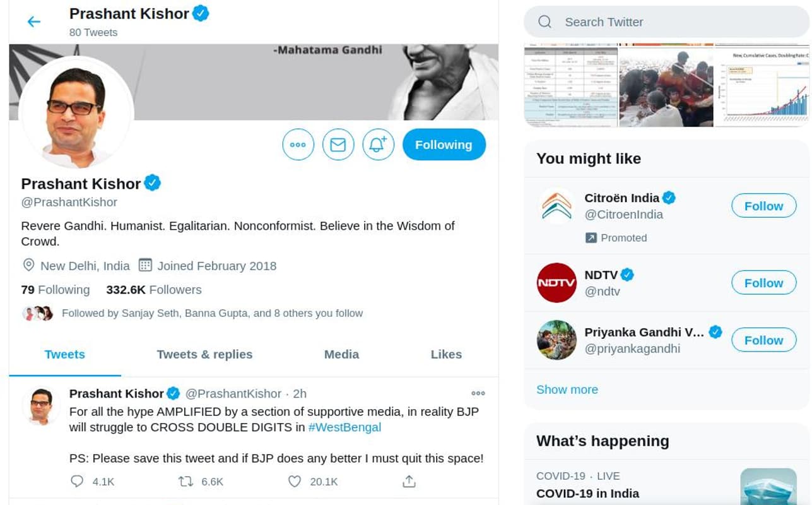Image resolution: width=812 pixels, height=505 pixels.
Task: Toggle tweet notifications bell icon
Action: [378, 145]
